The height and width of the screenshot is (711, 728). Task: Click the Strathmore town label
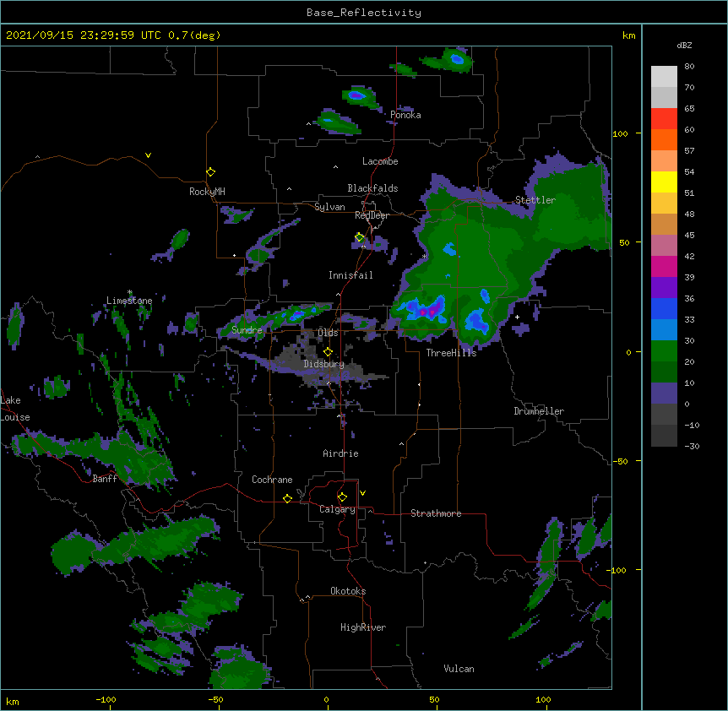436,513
